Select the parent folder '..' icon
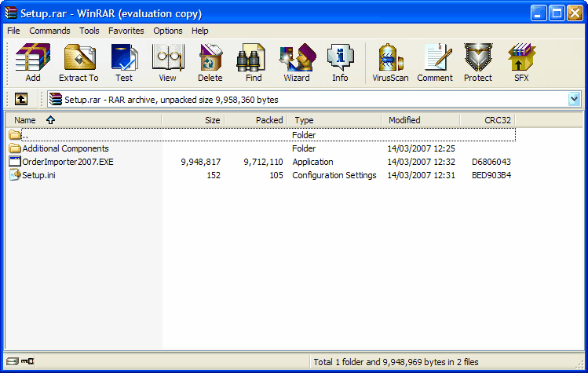The height and width of the screenshot is (373, 588). 15,134
